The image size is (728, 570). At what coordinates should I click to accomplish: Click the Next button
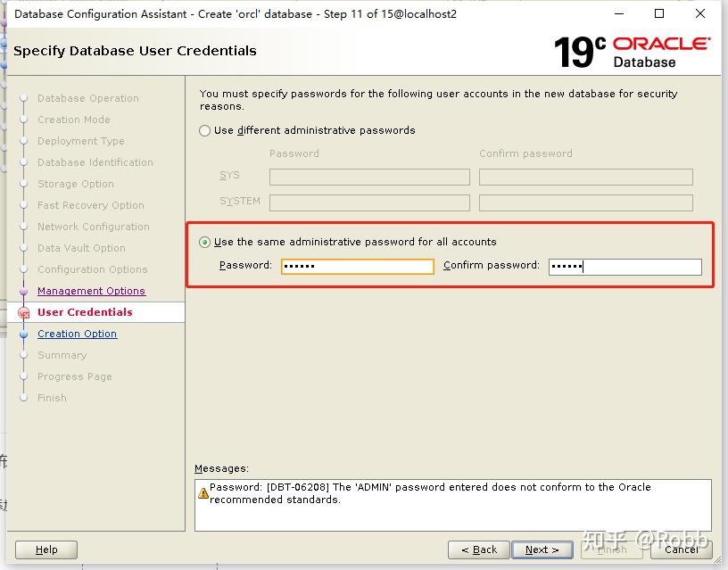542,550
